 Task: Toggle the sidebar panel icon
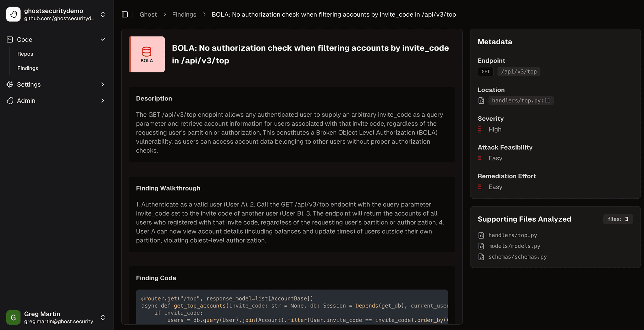point(125,14)
